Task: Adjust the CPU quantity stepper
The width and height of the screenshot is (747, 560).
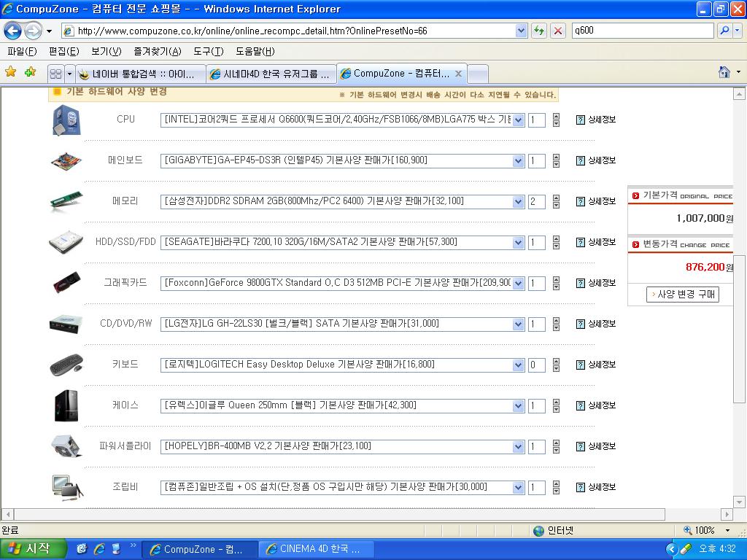Action: click(556, 120)
